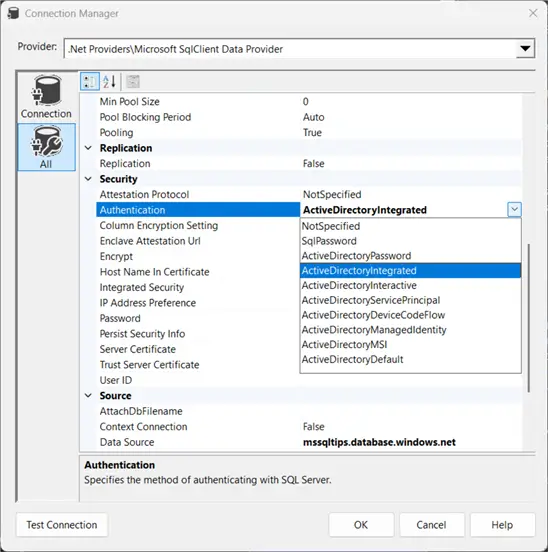This screenshot has height=552, width=548.
Task: Select the Pool Blocking Period property
Action: [x=145, y=117]
